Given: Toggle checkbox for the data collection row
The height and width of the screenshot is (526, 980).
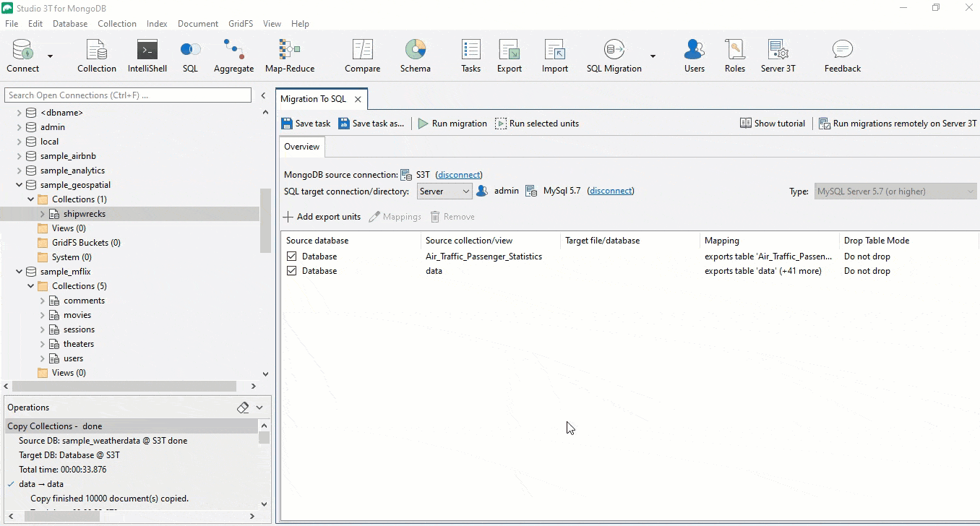Looking at the screenshot, I should coord(291,271).
